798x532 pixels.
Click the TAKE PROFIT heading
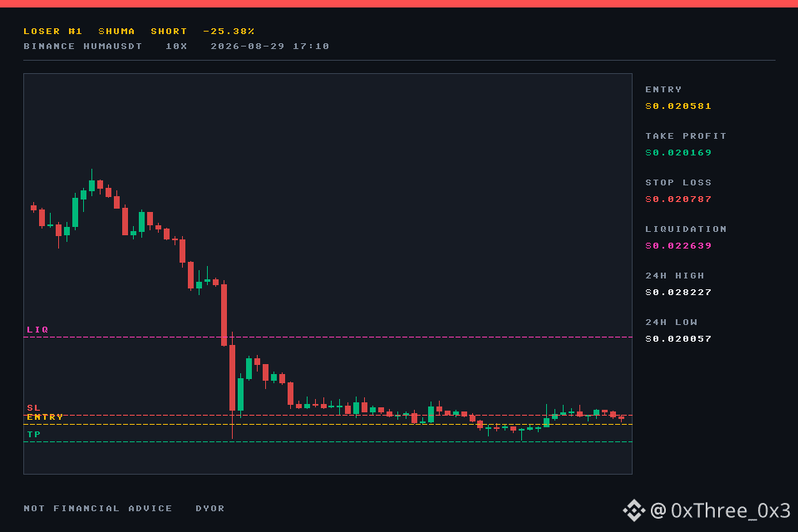tap(686, 136)
